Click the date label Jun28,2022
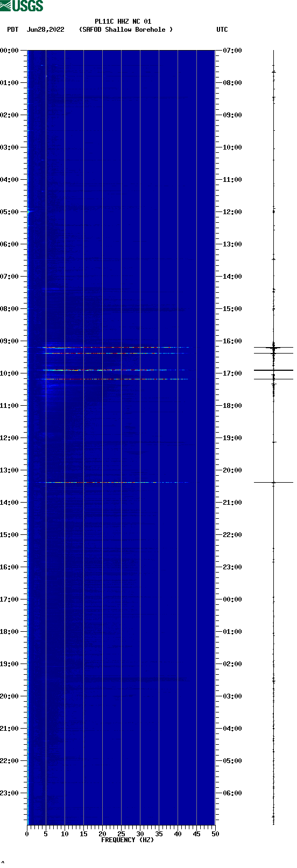Screen dimensions: 297x868 [46, 30]
